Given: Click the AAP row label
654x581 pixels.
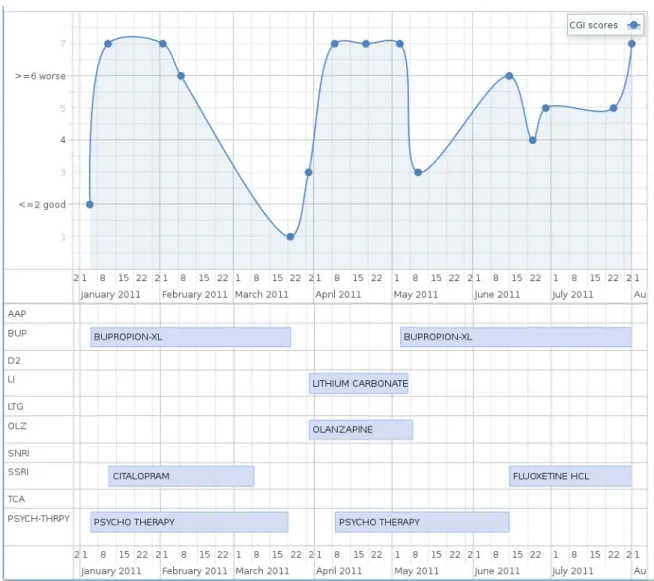Looking at the screenshot, I should point(17,314).
